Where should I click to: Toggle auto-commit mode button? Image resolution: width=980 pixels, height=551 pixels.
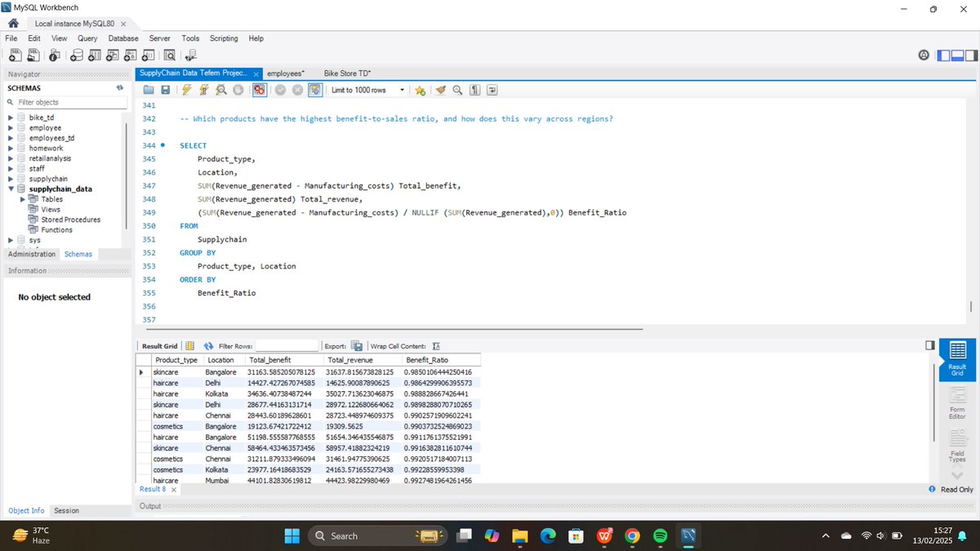coord(314,90)
